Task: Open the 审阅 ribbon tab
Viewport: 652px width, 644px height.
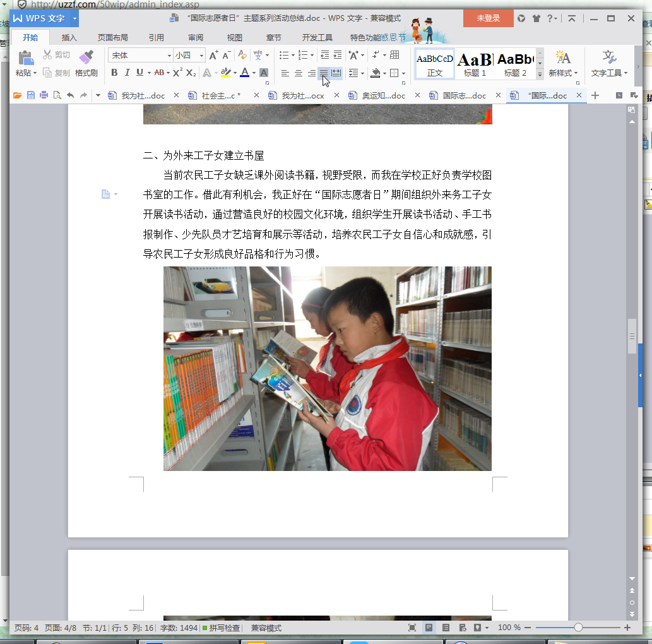Action: tap(196, 38)
